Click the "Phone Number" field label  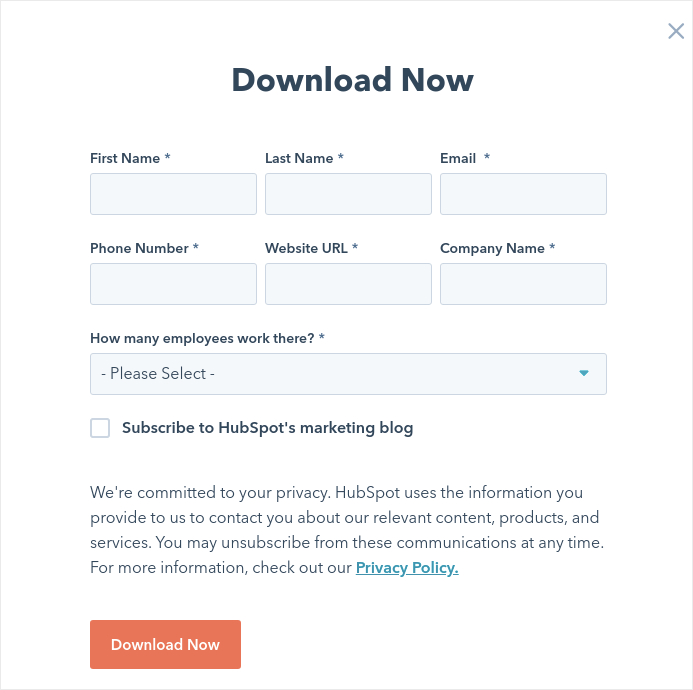[x=139, y=248]
